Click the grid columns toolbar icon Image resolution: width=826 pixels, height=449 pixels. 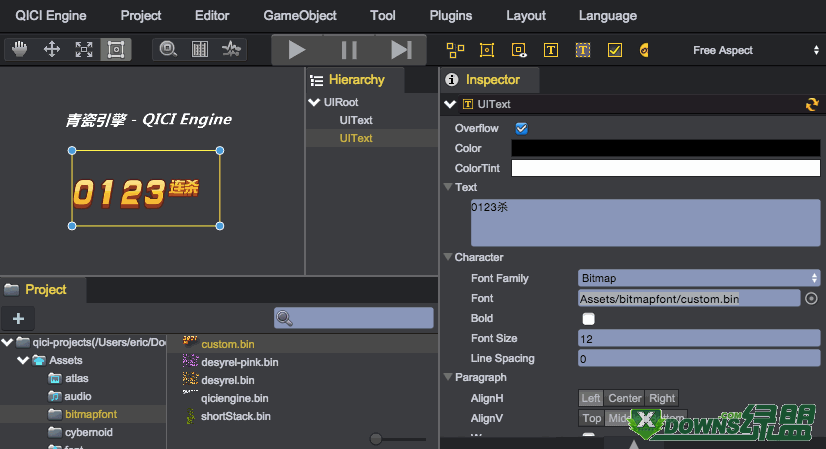pyautogui.click(x=200, y=50)
